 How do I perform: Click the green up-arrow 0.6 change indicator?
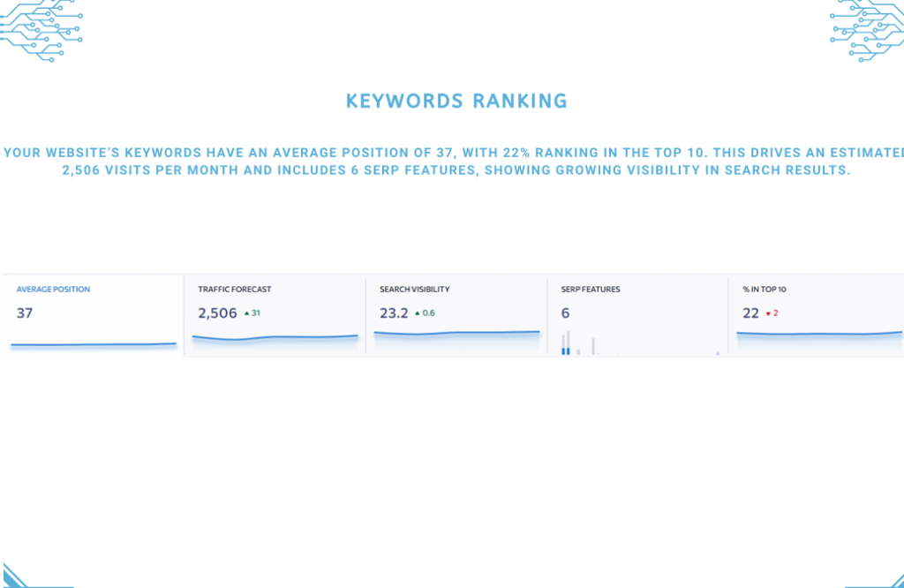[425, 313]
